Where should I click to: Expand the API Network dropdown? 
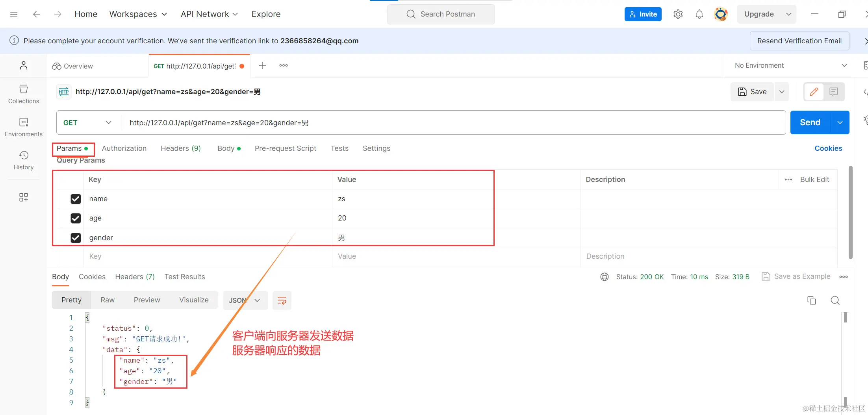pos(210,14)
